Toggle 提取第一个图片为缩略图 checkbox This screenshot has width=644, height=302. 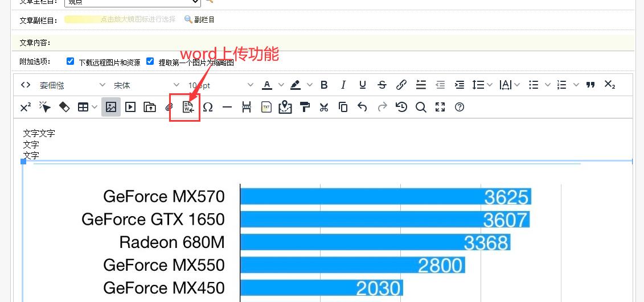tap(150, 61)
